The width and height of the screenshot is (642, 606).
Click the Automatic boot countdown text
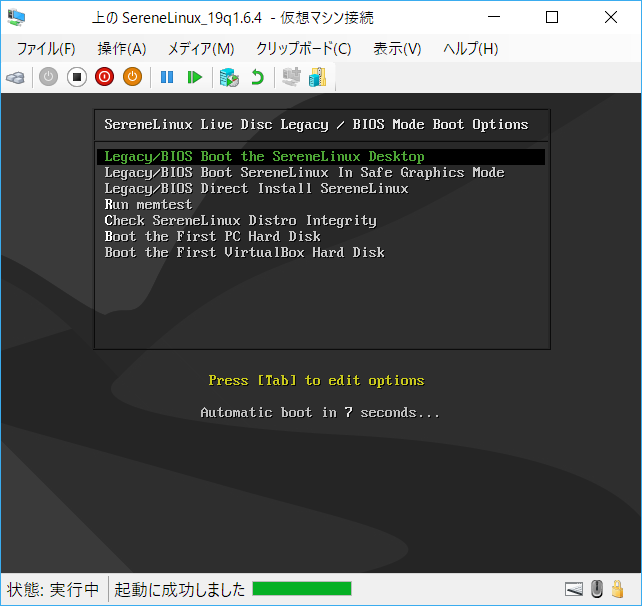tap(320, 413)
